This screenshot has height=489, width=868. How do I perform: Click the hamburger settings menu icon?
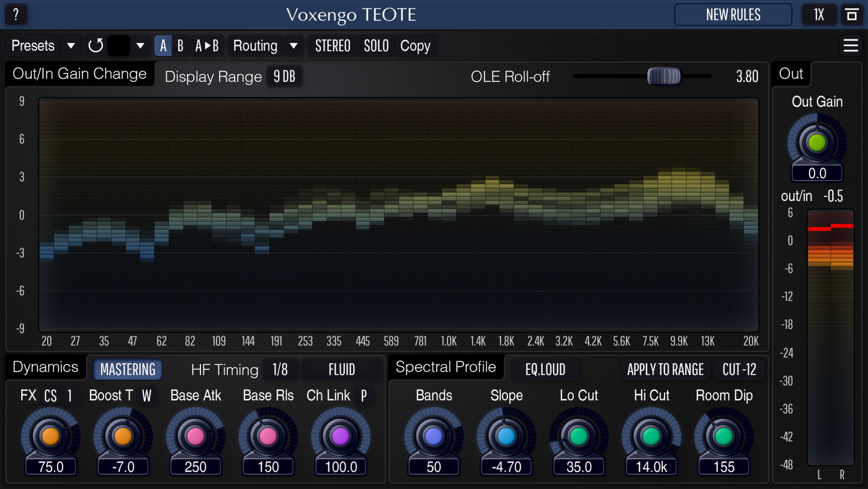[851, 45]
